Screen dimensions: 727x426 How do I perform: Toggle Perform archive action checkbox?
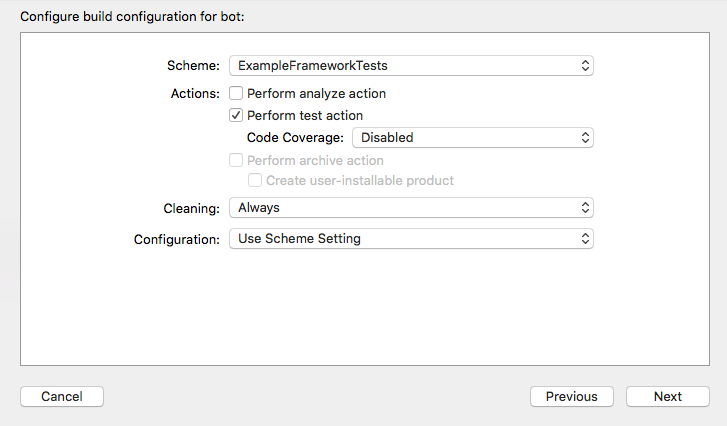pyautogui.click(x=237, y=160)
